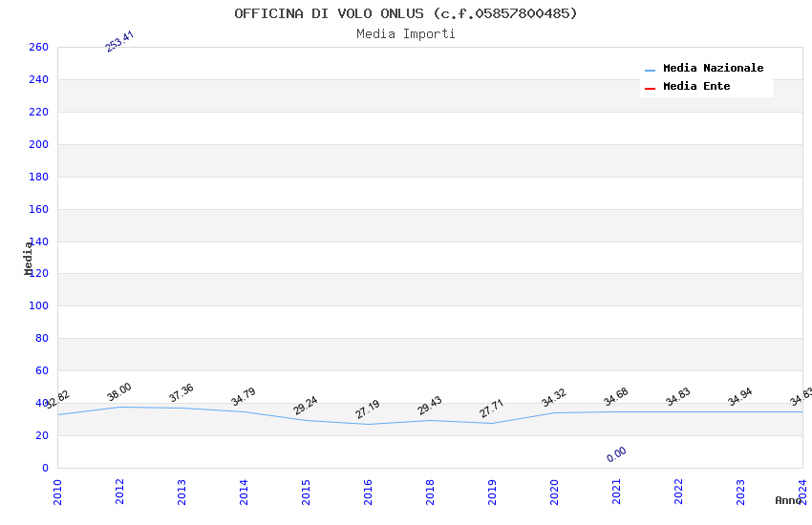Click the 37.36 data label
This screenshot has height=525, width=812.
182,392
